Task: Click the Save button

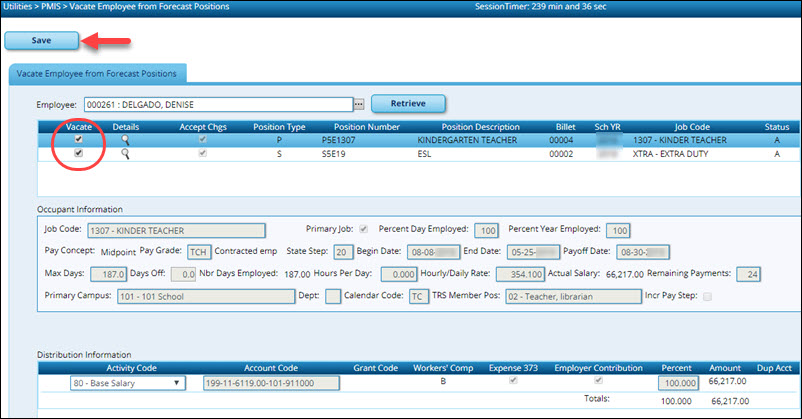Action: (x=40, y=41)
